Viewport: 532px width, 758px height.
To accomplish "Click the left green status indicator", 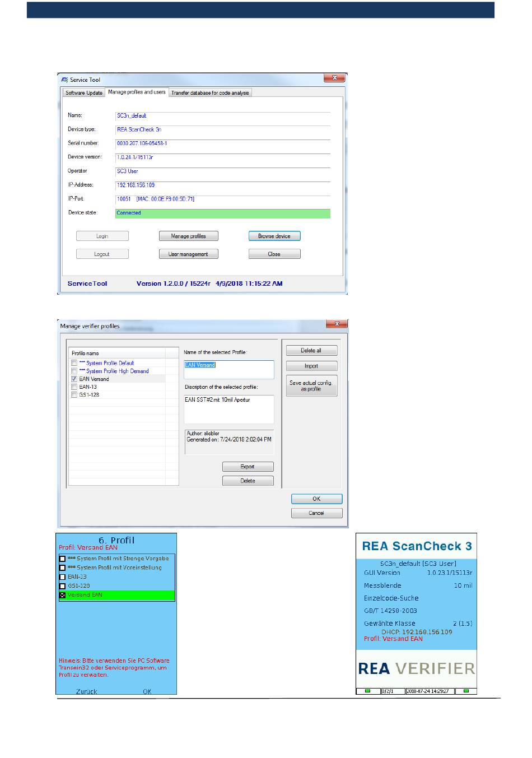I will click(x=368, y=691).
